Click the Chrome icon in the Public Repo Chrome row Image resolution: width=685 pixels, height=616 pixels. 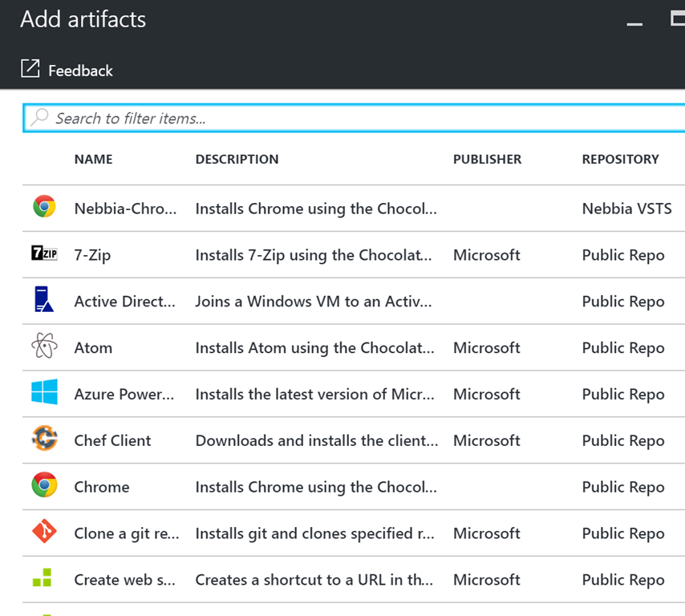coord(44,484)
